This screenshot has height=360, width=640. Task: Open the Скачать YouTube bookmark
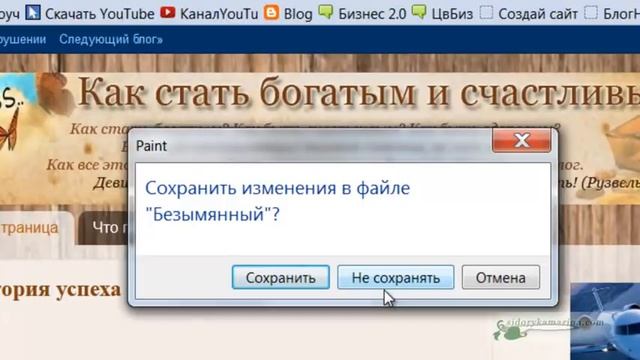tap(100, 14)
